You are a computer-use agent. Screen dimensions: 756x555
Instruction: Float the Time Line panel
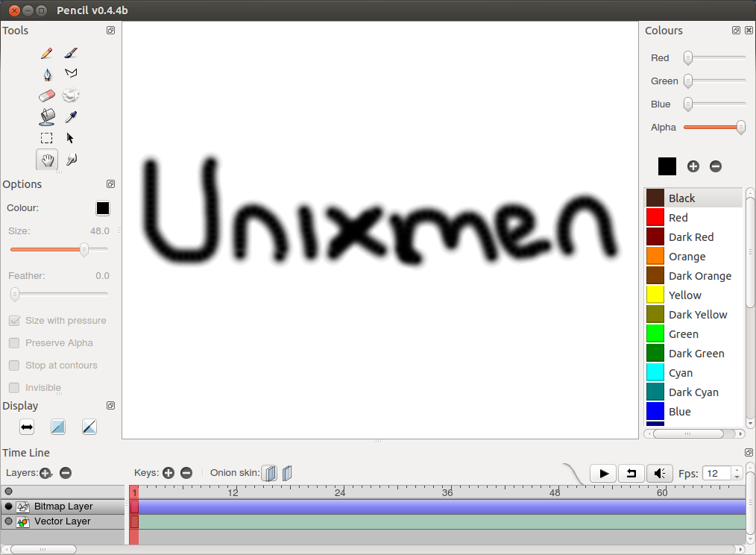tap(749, 452)
